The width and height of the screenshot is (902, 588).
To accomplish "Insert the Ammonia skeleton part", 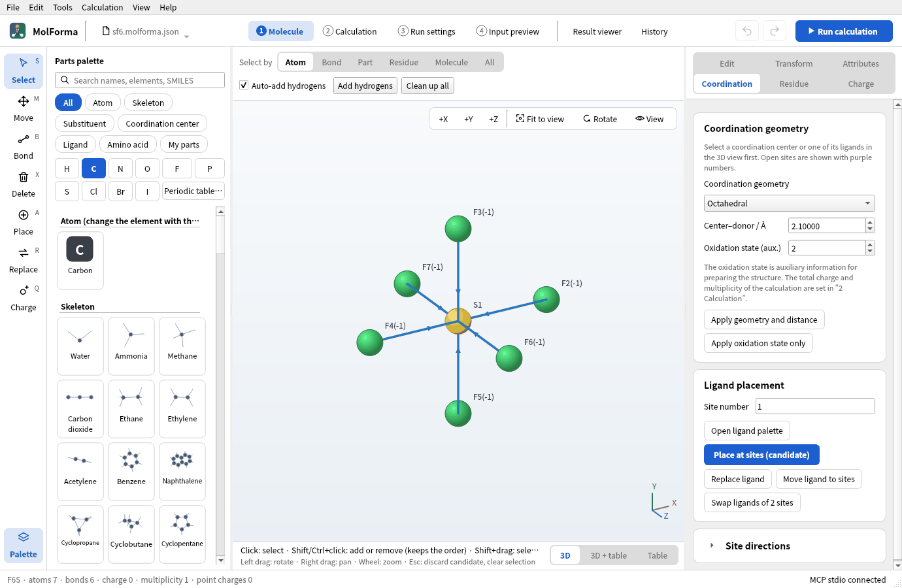I will 131,346.
